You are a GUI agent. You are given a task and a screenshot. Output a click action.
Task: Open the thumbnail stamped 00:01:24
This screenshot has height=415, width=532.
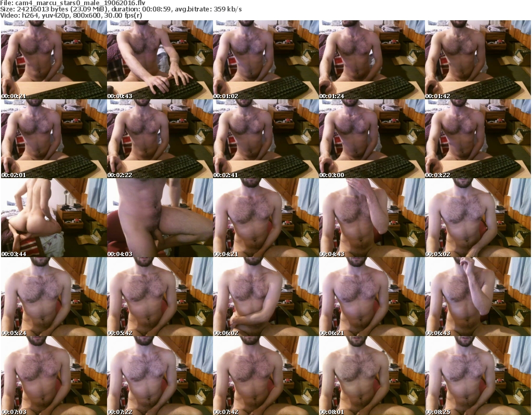(371, 60)
